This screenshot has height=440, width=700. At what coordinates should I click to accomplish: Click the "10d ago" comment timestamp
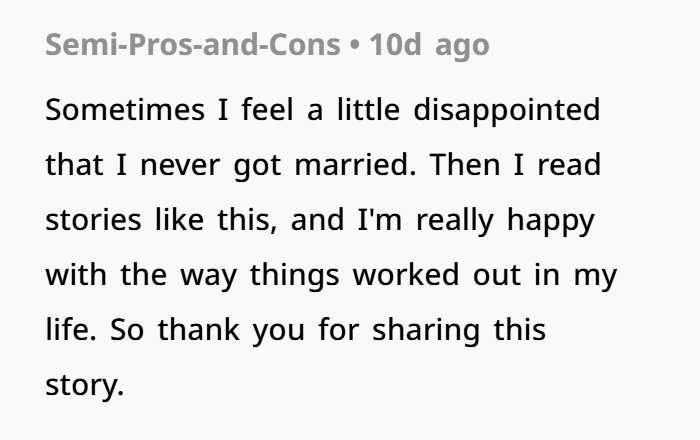pos(429,46)
